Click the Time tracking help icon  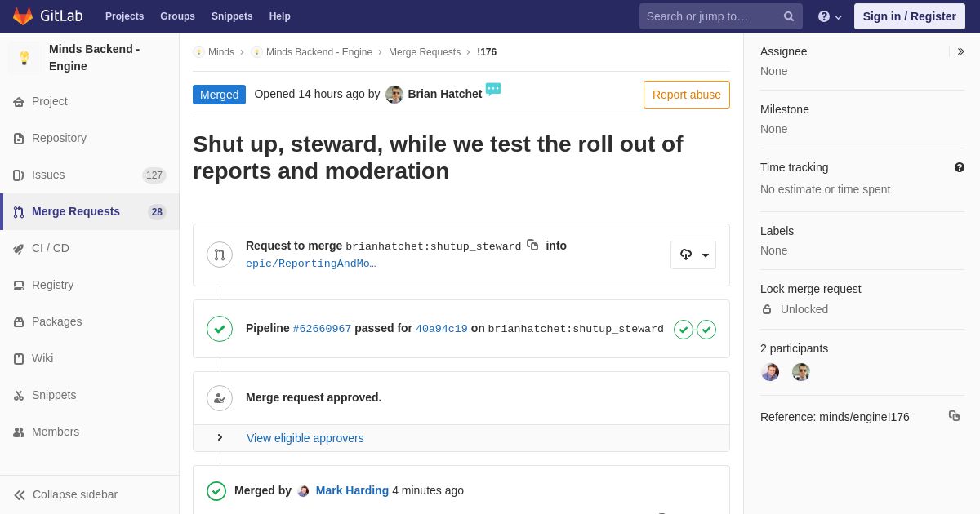[x=960, y=167]
